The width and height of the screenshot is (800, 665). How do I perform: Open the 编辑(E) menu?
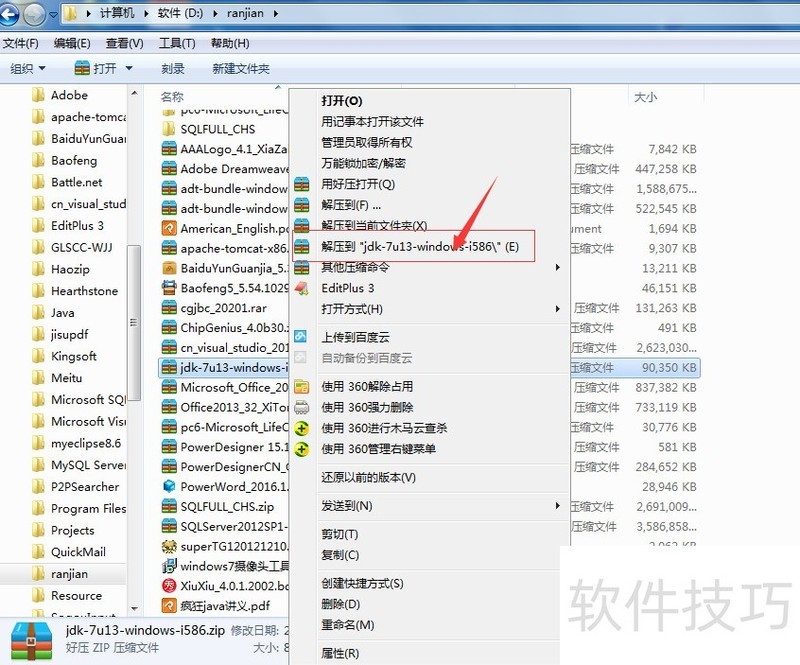(72, 43)
